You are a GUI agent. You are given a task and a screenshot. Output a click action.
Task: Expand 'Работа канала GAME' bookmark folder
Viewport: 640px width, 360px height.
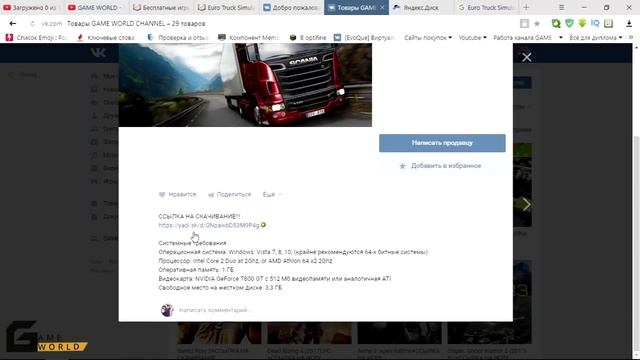pyautogui.click(x=528, y=38)
